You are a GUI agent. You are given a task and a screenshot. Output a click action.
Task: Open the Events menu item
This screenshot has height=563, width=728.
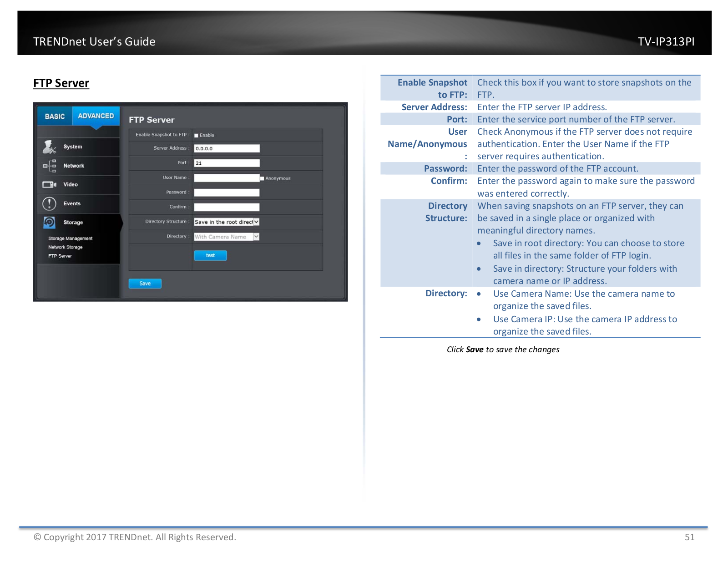pos(79,203)
